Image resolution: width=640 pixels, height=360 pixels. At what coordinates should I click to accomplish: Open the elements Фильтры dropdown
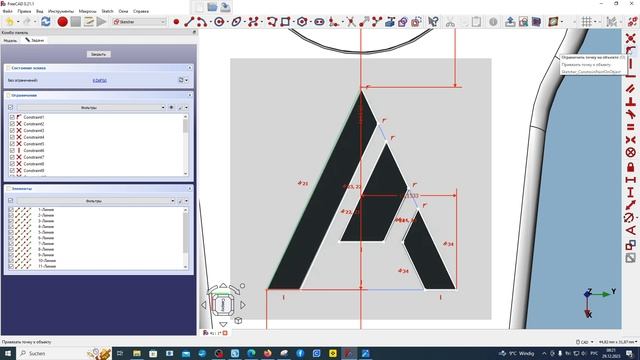click(x=96, y=201)
